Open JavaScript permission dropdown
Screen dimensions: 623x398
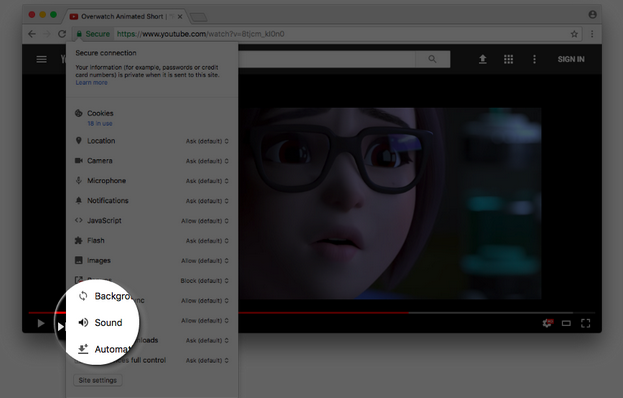[205, 221]
